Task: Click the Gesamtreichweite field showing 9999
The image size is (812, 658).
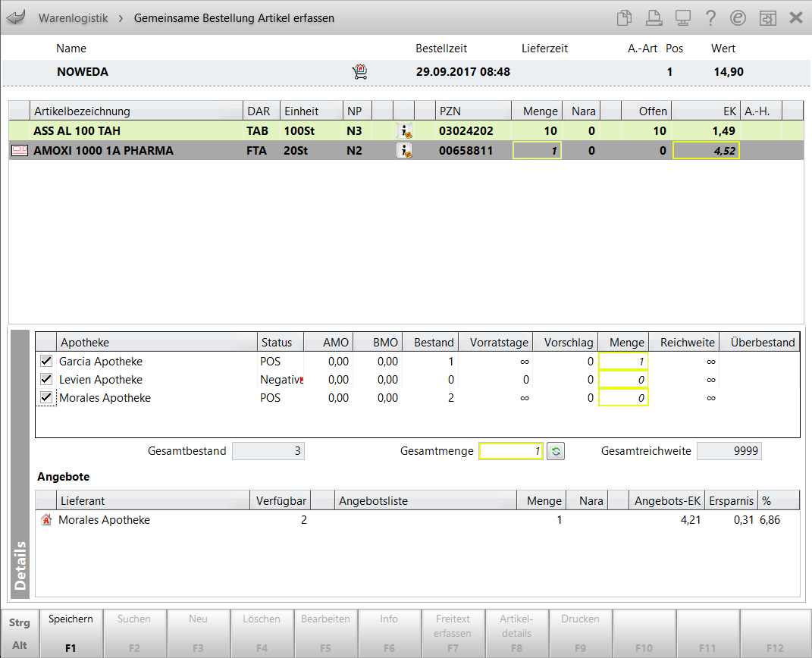Action: pyautogui.click(x=729, y=451)
